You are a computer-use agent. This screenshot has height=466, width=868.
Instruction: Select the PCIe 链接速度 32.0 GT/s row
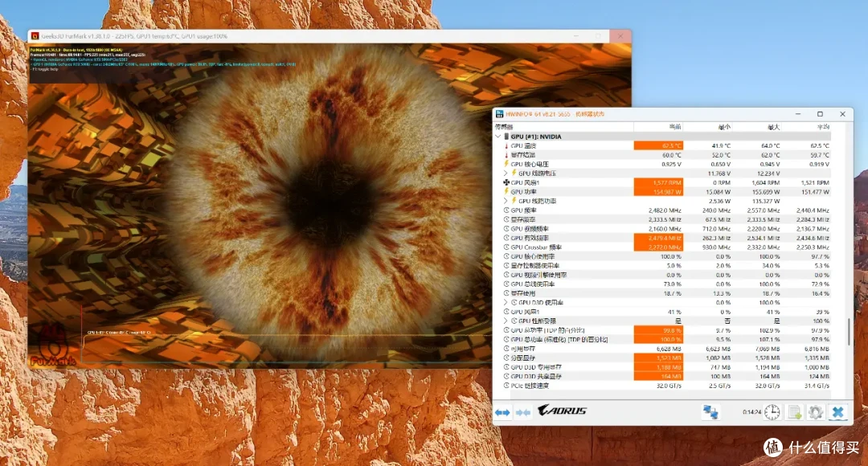(662, 386)
